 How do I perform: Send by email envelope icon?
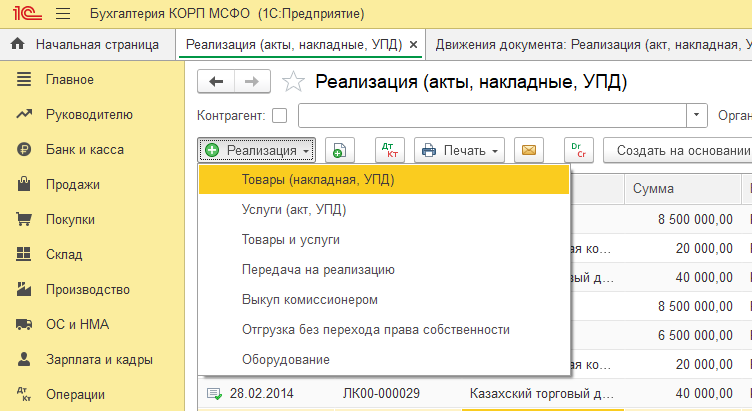click(x=529, y=150)
